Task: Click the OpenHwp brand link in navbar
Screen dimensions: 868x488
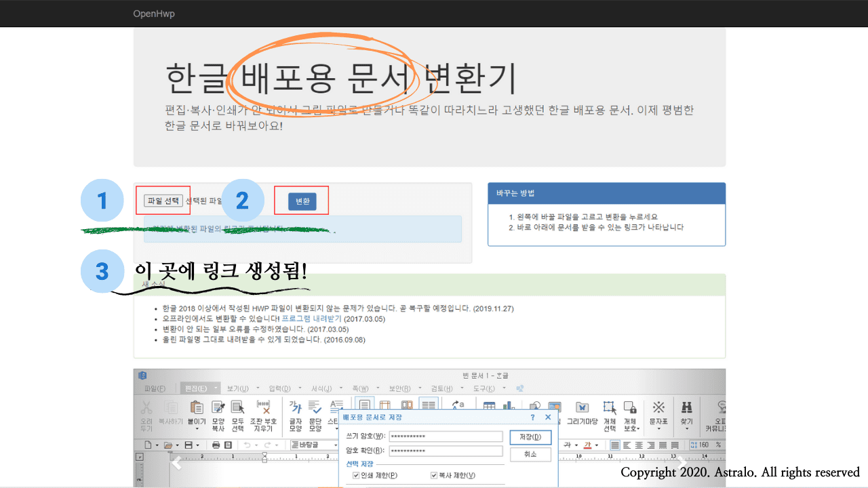Action: 154,14
